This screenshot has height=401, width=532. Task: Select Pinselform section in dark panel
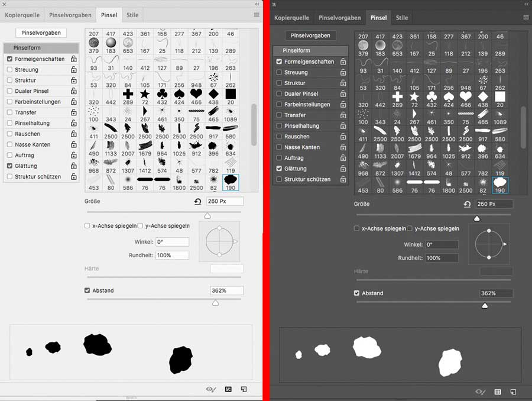(310, 51)
